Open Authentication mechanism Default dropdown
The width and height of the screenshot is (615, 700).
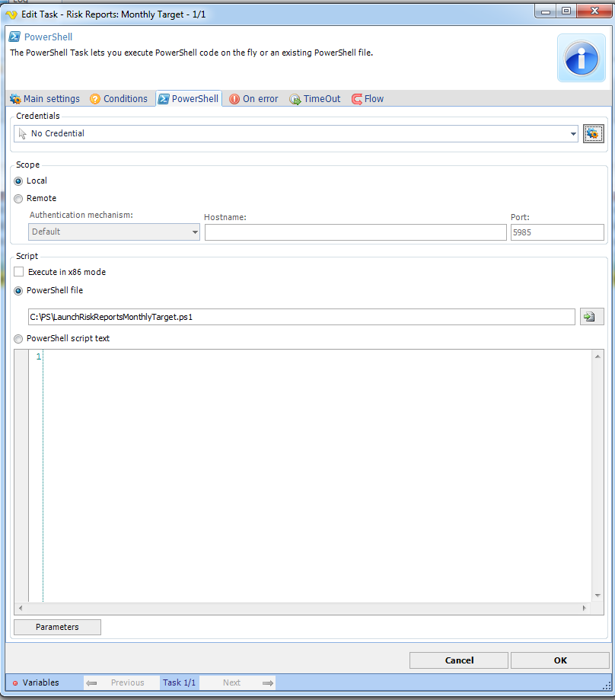point(113,232)
